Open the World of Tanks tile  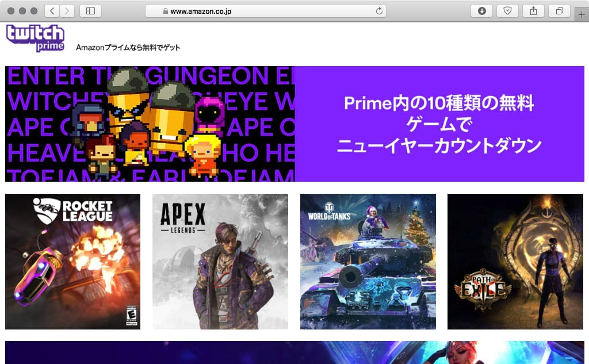(x=368, y=262)
